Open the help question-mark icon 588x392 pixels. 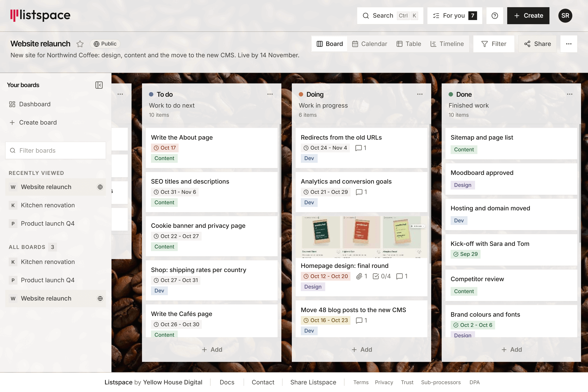(x=495, y=15)
